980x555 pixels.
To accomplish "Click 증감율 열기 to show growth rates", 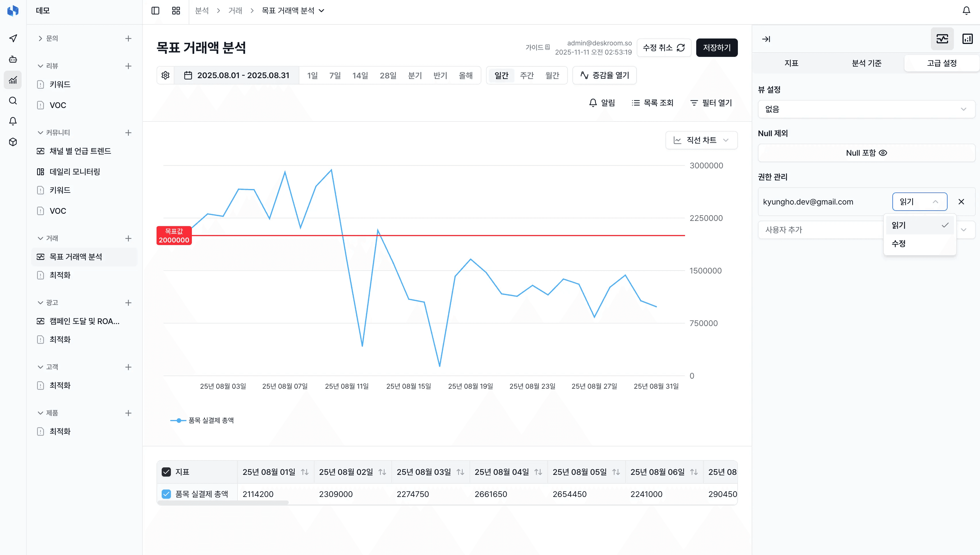I will tap(604, 75).
